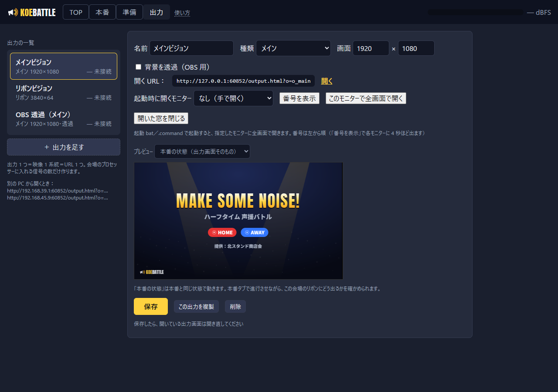Click the dBFS audio level meter
This screenshot has height=392, width=558.
point(476,12)
